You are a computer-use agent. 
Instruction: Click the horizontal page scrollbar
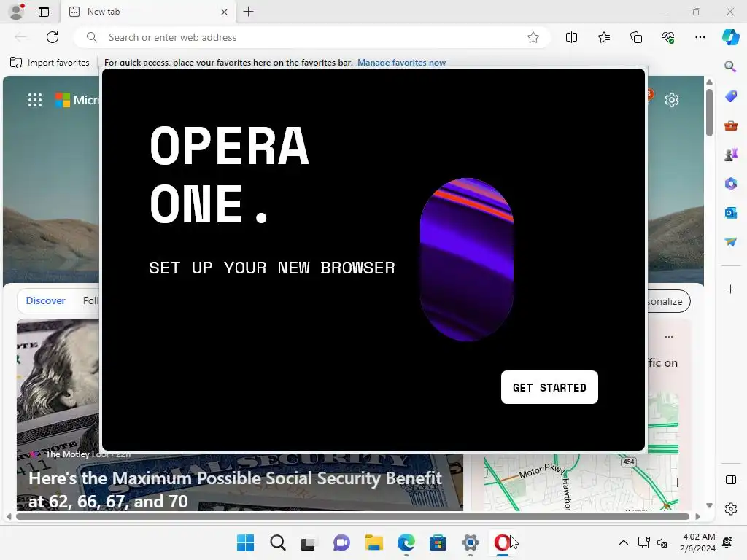click(x=352, y=517)
